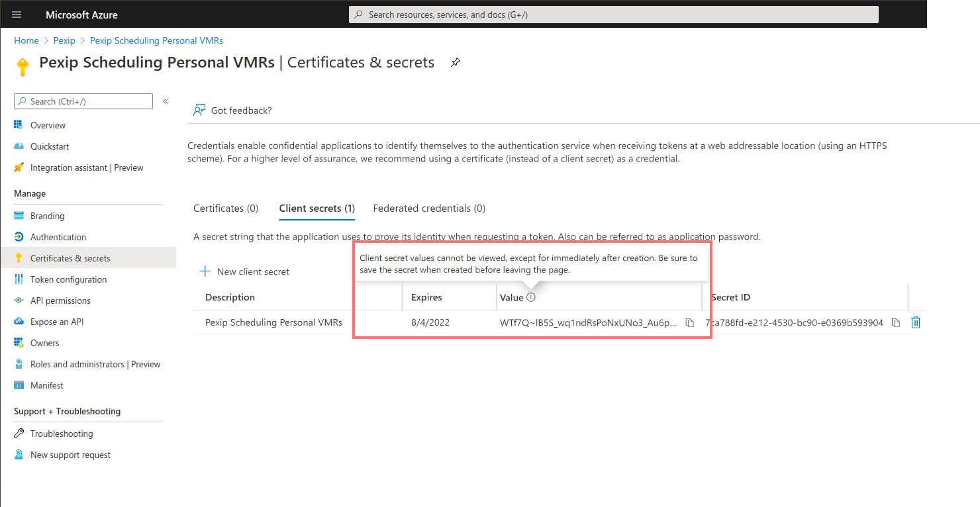Open the Manifest editor
980x507 pixels.
(47, 385)
